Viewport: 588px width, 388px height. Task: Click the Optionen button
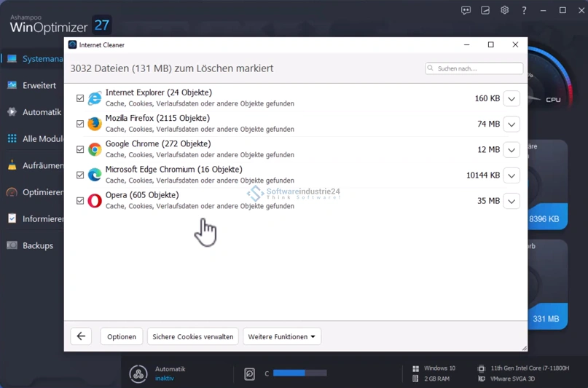point(122,336)
